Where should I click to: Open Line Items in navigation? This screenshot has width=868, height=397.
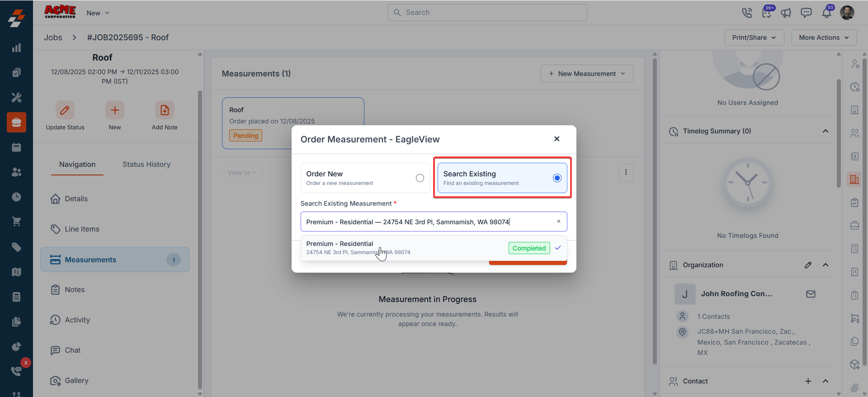[x=115, y=229]
